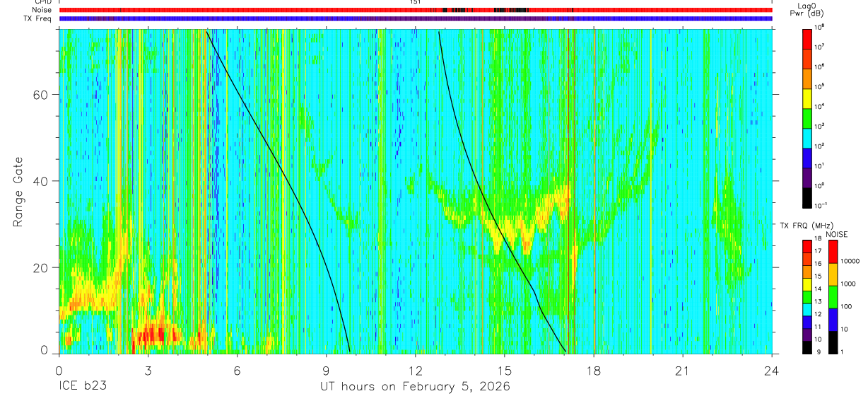868x401 pixels.
Task: Click the '12' UT hours tick label
Action: (x=416, y=371)
